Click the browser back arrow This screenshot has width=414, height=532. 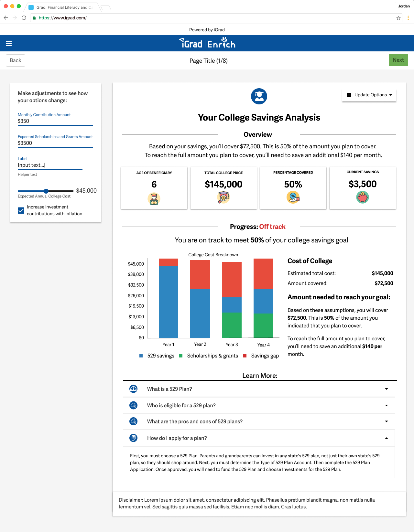pyautogui.click(x=6, y=18)
